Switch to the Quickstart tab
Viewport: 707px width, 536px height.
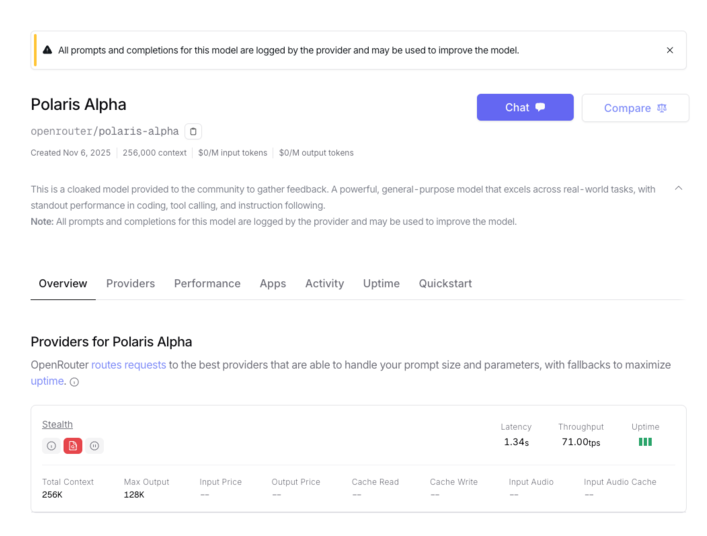click(x=445, y=284)
